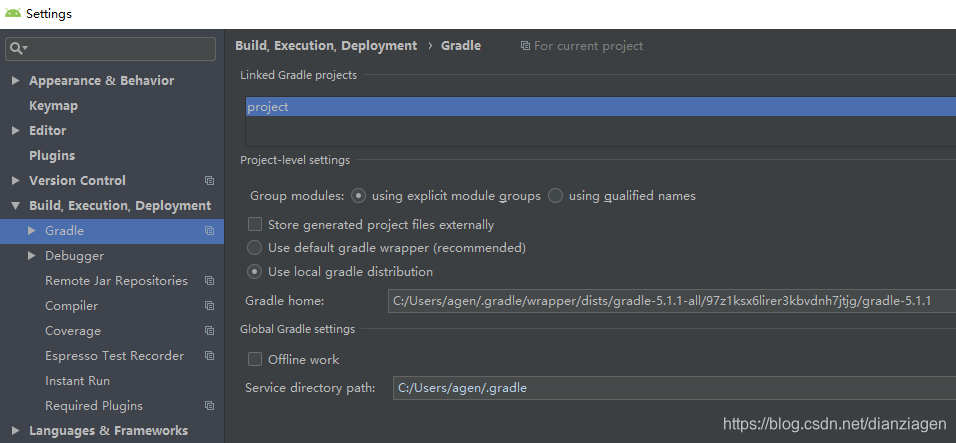Select 'project' in Linked Gradle projects list
The height and width of the screenshot is (443, 956).
(601, 107)
